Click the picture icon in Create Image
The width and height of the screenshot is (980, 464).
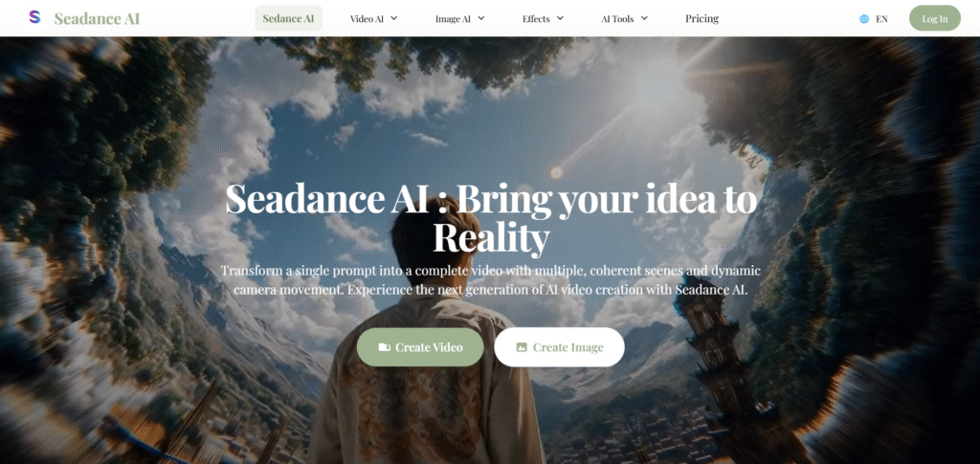(522, 347)
